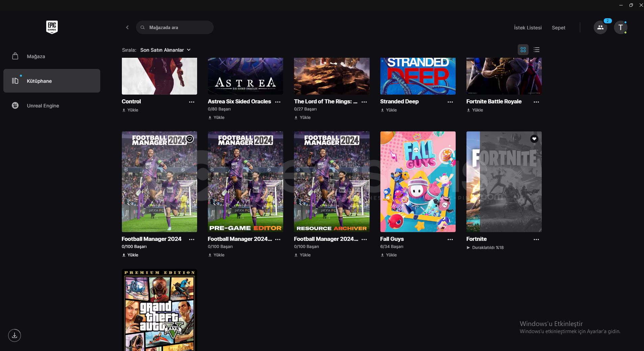The width and height of the screenshot is (644, 351).
Task: Open the Astrea cover thumbnail
Action: (245, 76)
